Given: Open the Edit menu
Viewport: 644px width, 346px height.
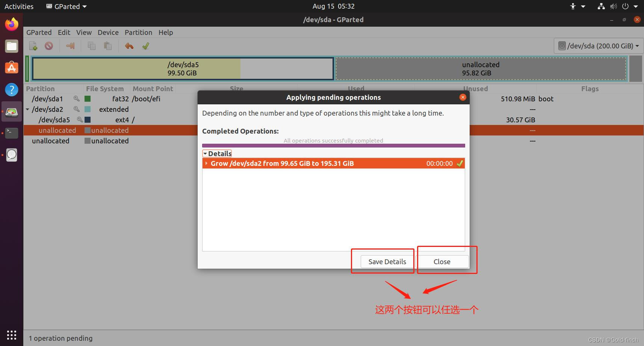Looking at the screenshot, I should [64, 32].
